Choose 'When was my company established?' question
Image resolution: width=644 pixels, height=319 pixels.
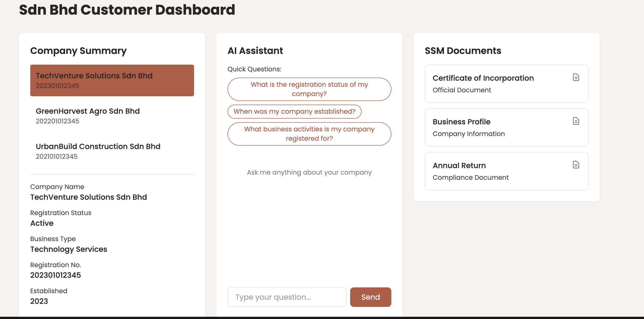294,111
